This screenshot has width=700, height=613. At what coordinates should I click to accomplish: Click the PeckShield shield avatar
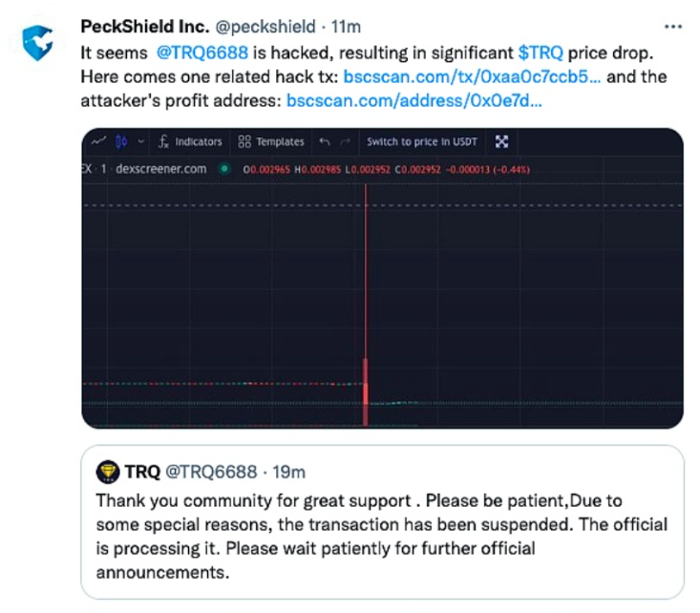click(x=37, y=43)
